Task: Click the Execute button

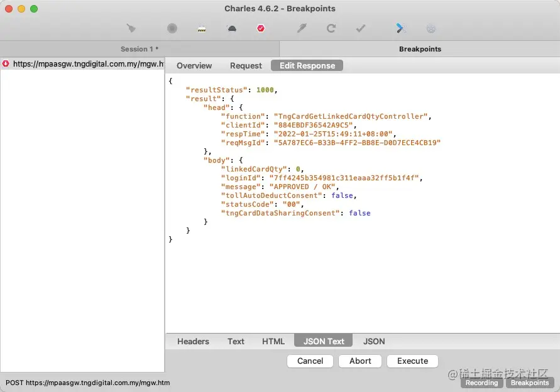Action: coord(412,361)
